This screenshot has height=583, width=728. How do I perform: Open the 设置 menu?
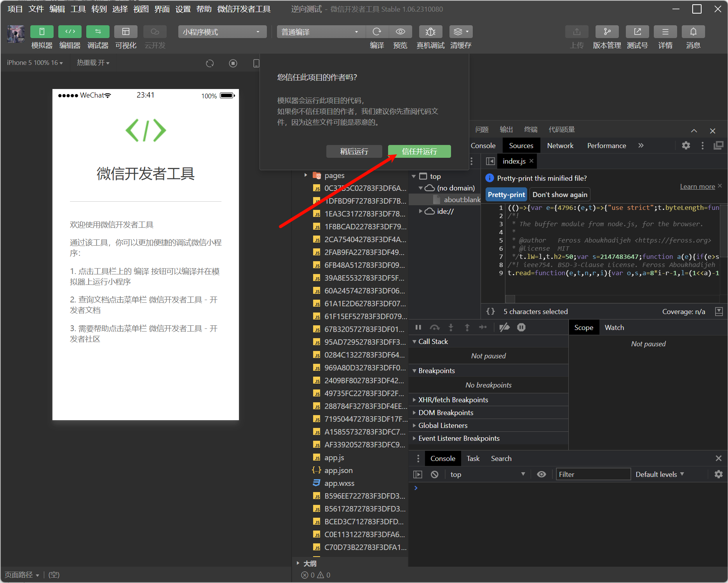[183, 9]
